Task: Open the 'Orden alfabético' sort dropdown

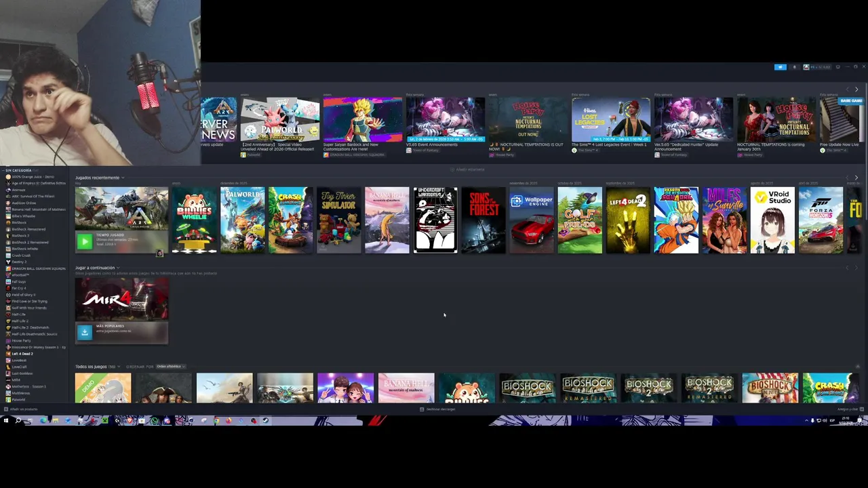Action: point(170,367)
